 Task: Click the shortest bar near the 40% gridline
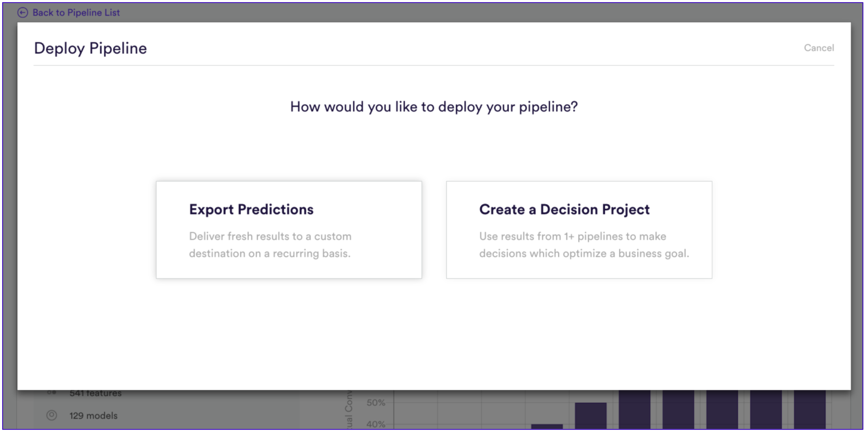click(547, 426)
